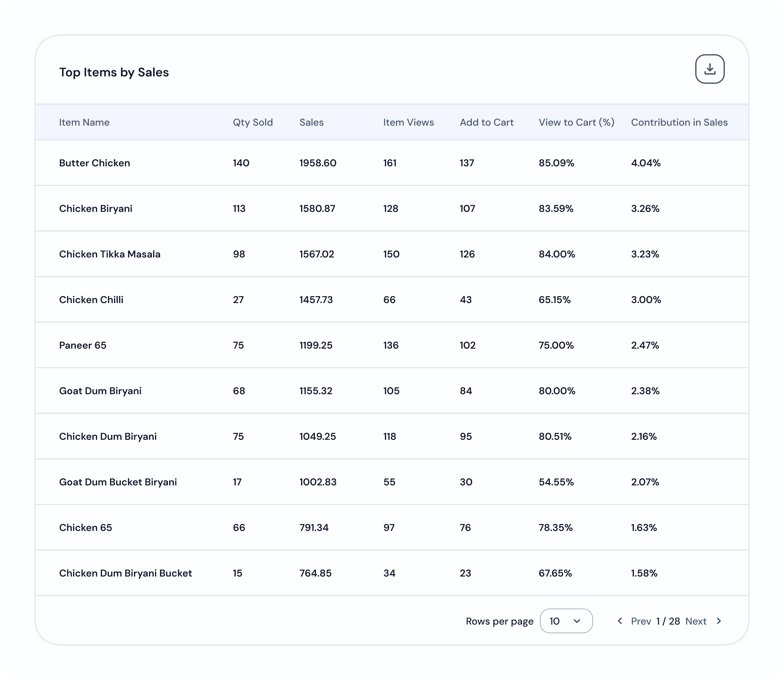This screenshot has width=784, height=680.
Task: Click Goat Dum Bucket Biryani's 54.55% value
Action: click(556, 482)
